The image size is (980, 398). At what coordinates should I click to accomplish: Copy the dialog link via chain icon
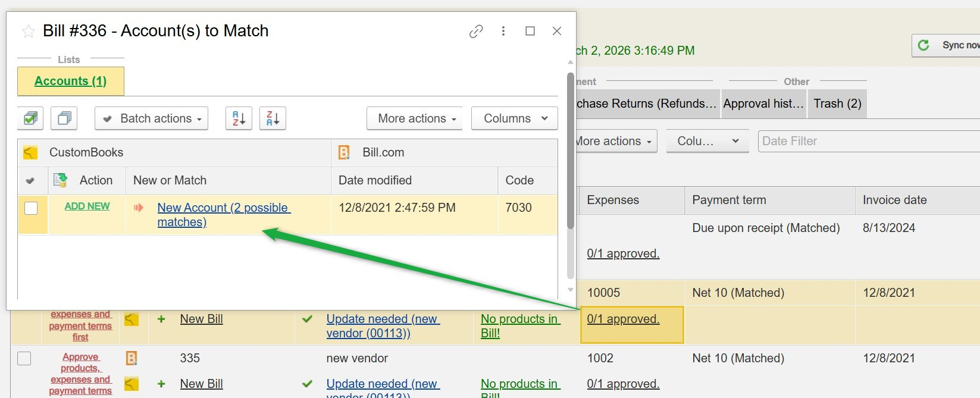475,32
